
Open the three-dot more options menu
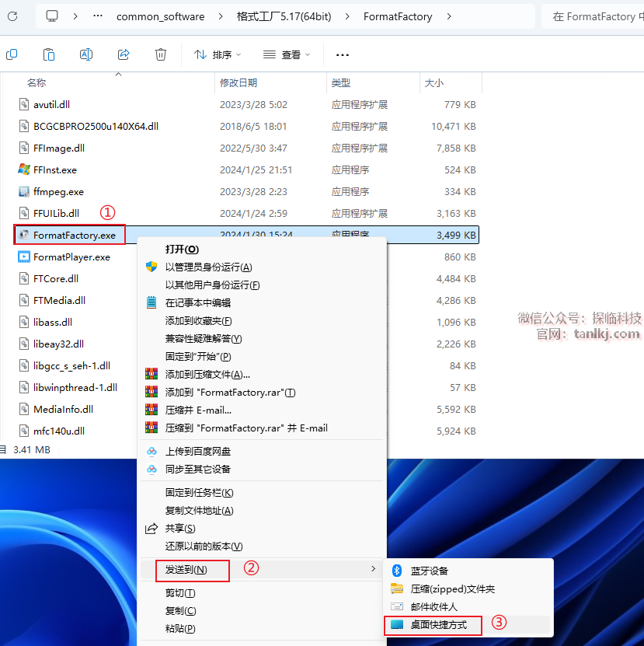[343, 55]
